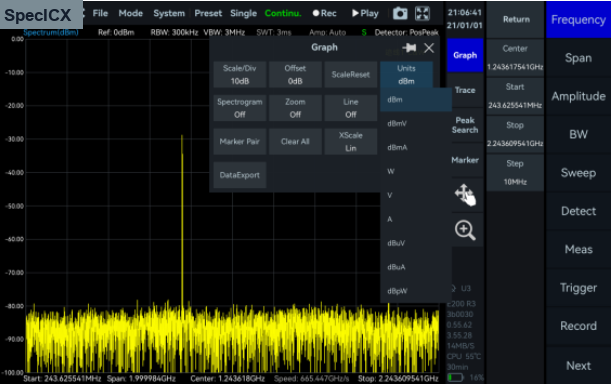Click Detector: PosPeak readout
612x384 pixels.
[x=406, y=32]
